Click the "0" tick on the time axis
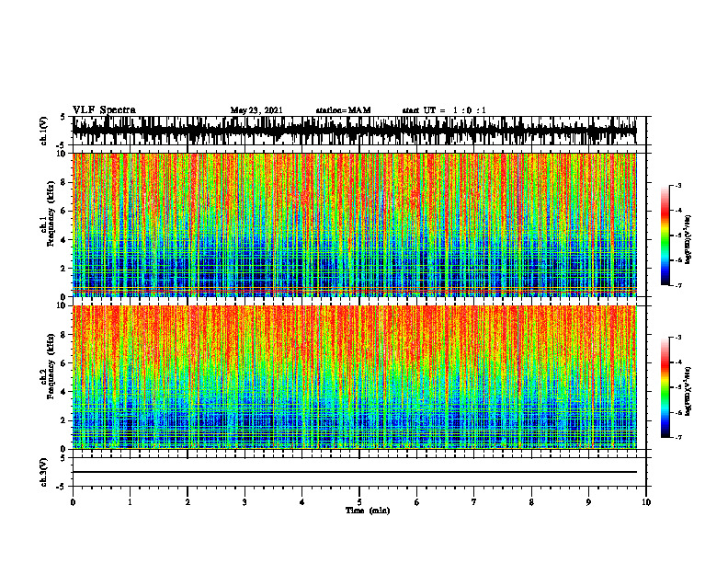Viewport: 728px width, 563px height. 73,502
